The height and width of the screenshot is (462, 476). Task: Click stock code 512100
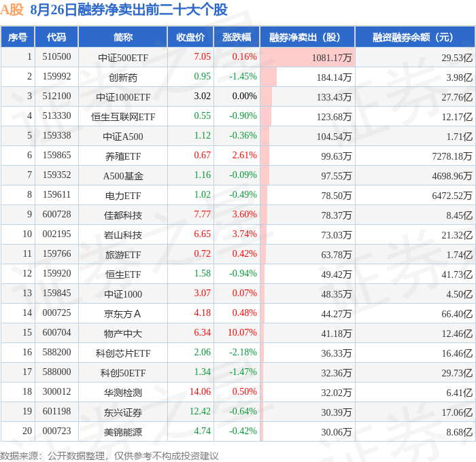56,96
